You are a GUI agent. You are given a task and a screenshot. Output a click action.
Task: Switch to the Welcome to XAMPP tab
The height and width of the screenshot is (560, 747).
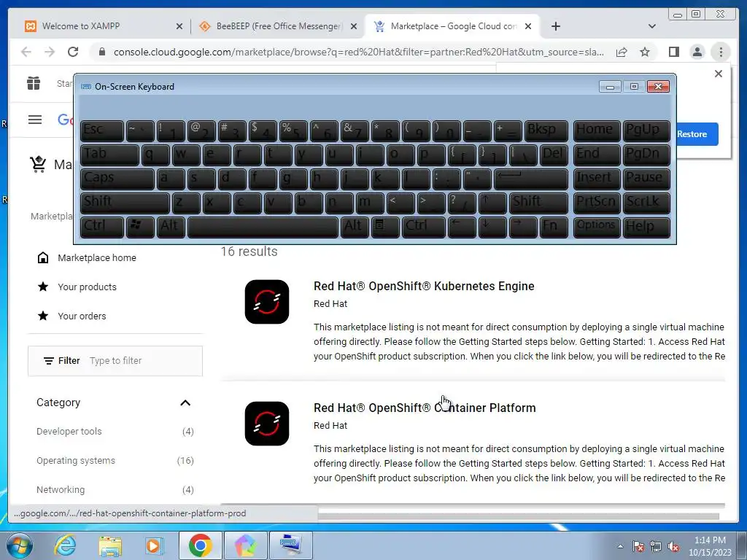101,26
